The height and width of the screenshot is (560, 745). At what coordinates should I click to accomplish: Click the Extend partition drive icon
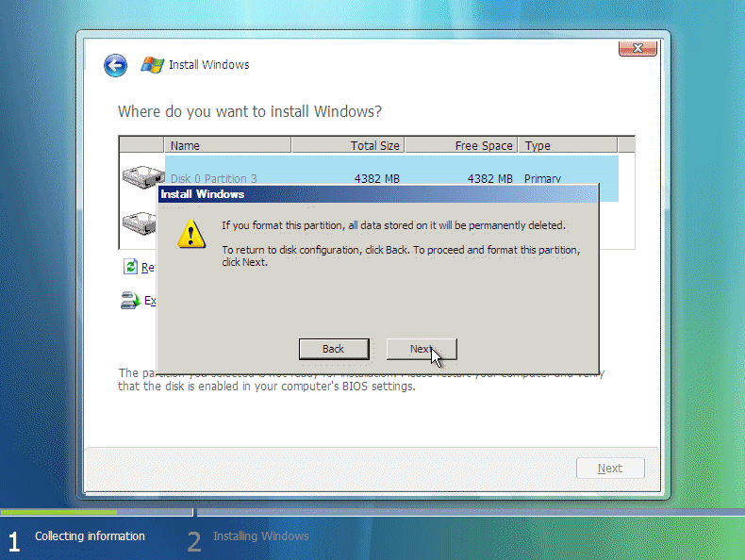tap(130, 301)
